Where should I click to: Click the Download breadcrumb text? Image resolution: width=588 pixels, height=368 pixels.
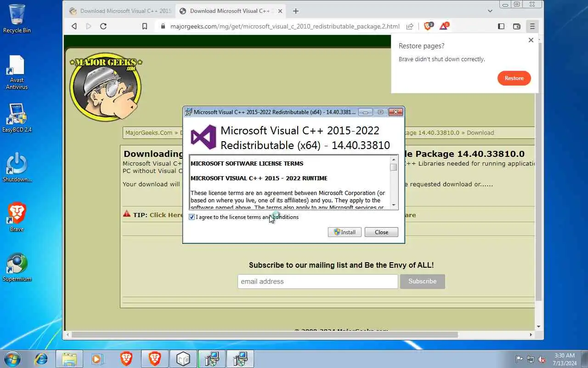click(x=481, y=132)
